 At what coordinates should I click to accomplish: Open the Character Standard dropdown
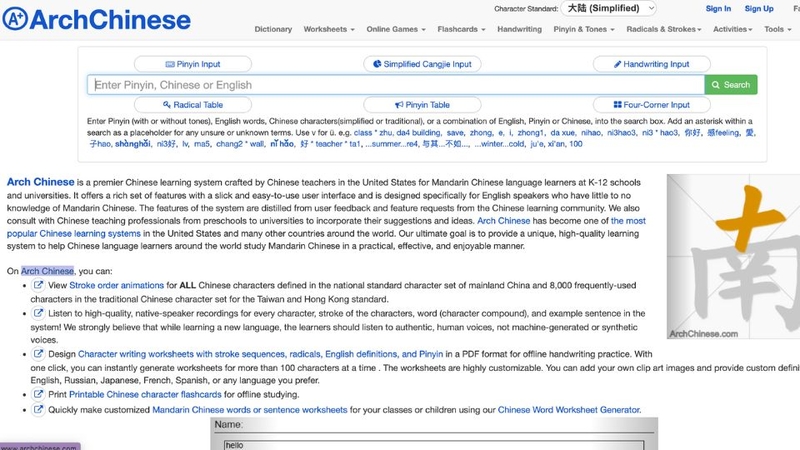pos(608,8)
